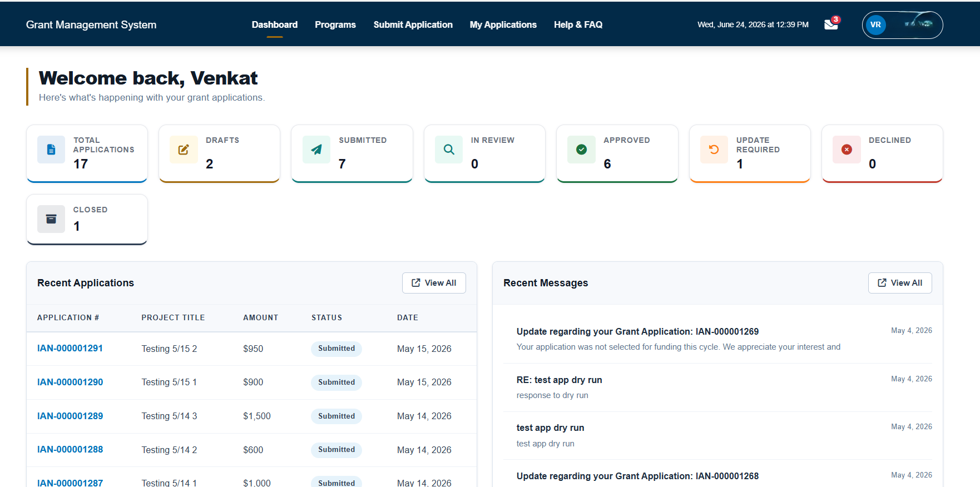
Task: Open application IAN-000001288
Action: [x=70, y=449]
